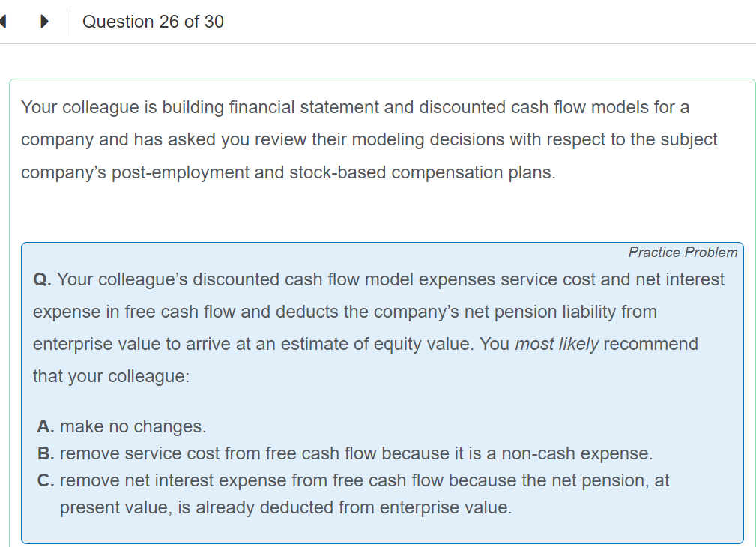Click the vignette line starting "Your colleague is building"
756x547 pixels.
tap(355, 107)
